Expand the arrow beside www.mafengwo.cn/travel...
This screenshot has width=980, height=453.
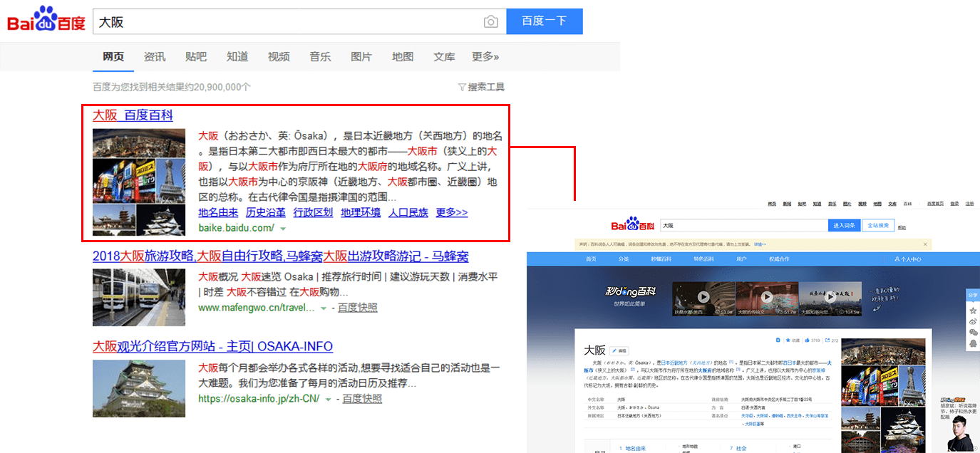coord(324,308)
